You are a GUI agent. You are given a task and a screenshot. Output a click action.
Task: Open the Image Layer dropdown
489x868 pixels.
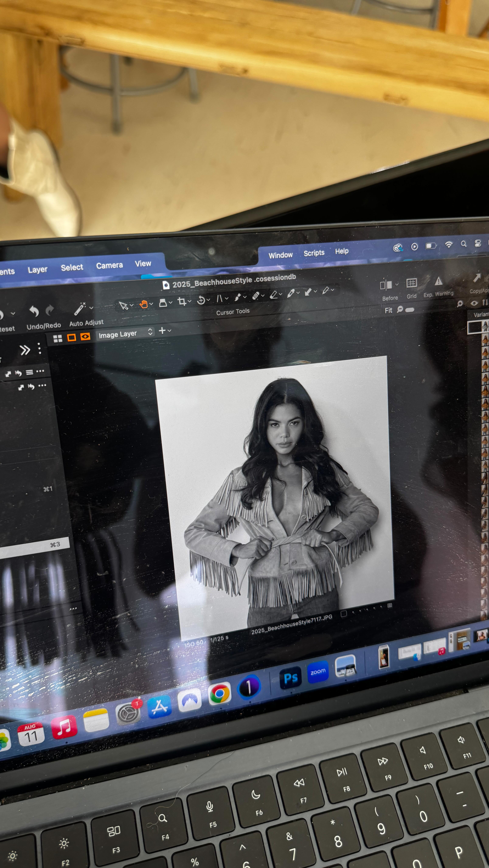coord(125,334)
